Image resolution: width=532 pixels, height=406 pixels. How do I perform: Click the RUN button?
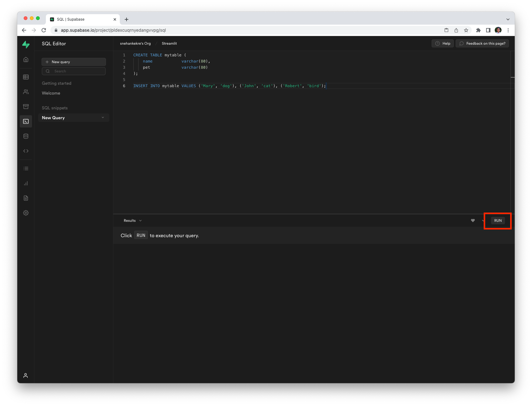(x=498, y=221)
